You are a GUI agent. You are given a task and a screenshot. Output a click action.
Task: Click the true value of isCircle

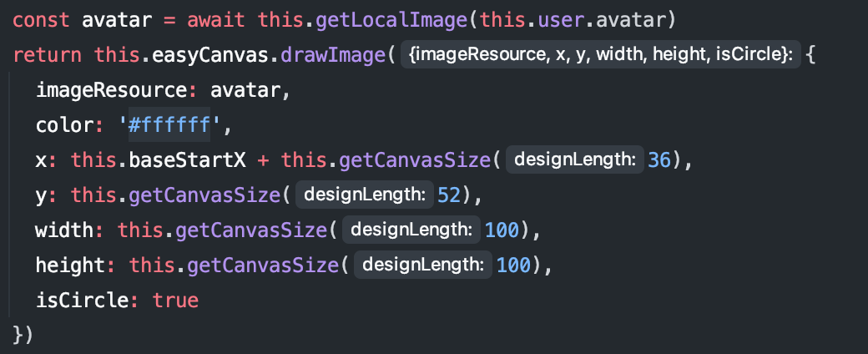[x=175, y=300]
